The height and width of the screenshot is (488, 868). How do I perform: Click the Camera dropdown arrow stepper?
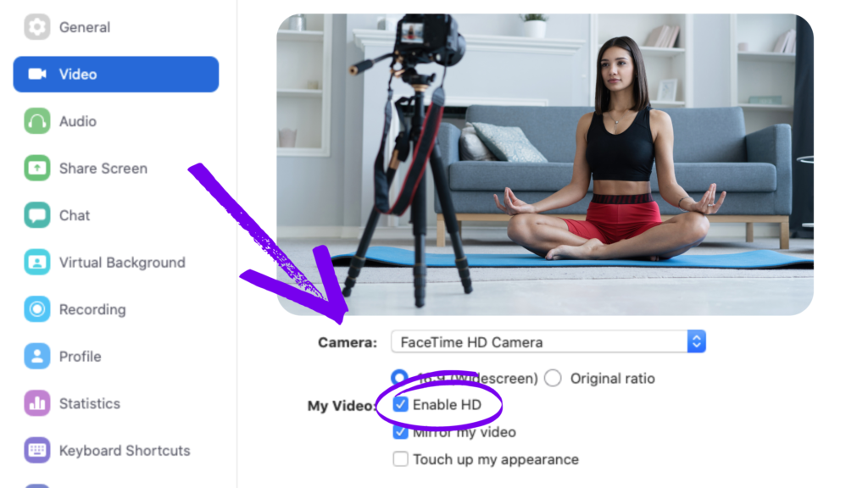[697, 342]
